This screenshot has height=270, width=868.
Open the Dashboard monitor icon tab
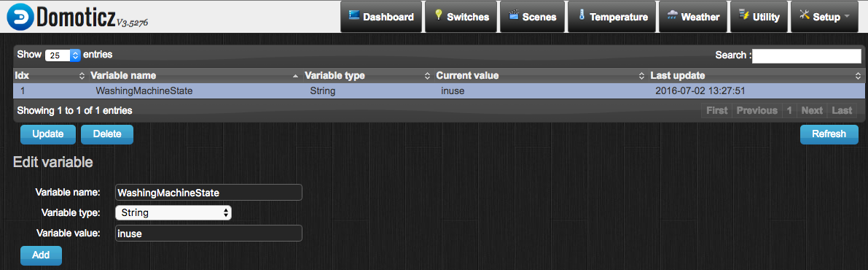click(354, 15)
